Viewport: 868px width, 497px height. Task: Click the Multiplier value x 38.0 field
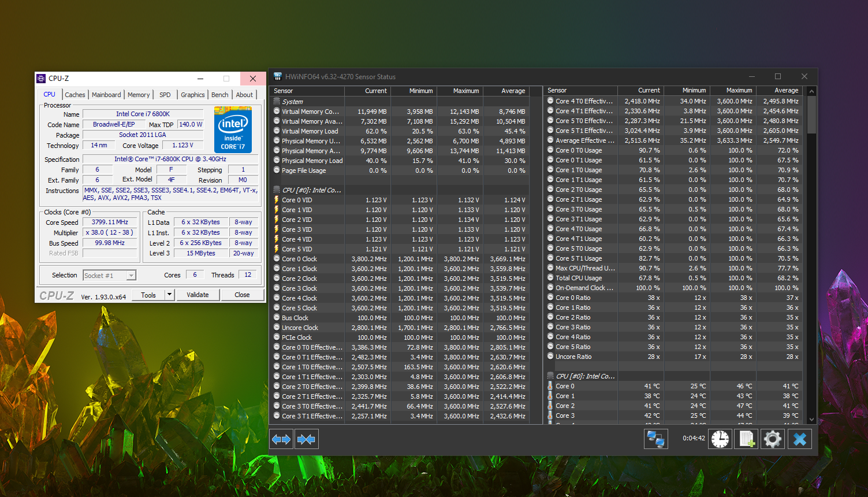coord(110,232)
